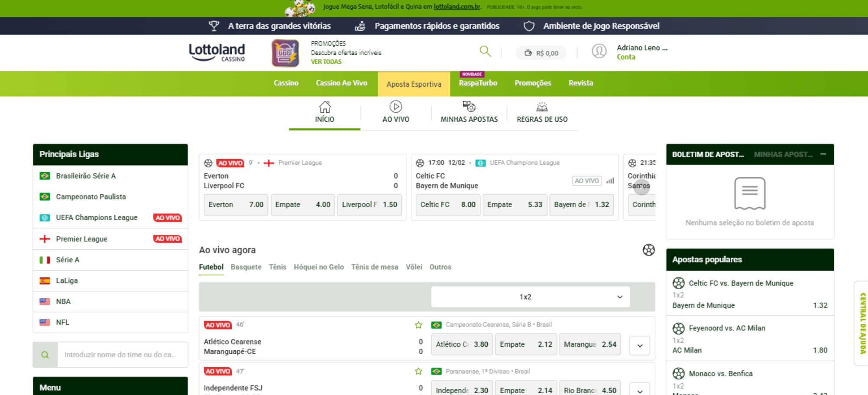
Task: Click stats bars icon on Celtic match
Action: pos(610,181)
